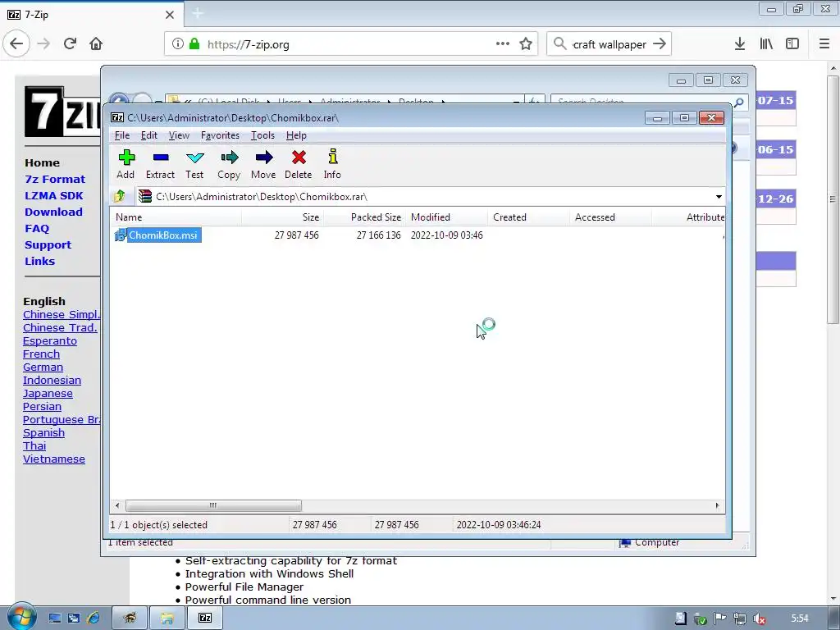The image size is (840, 630).
Task: Click the Add toolbar icon in 7-Zip
Action: tap(126, 157)
